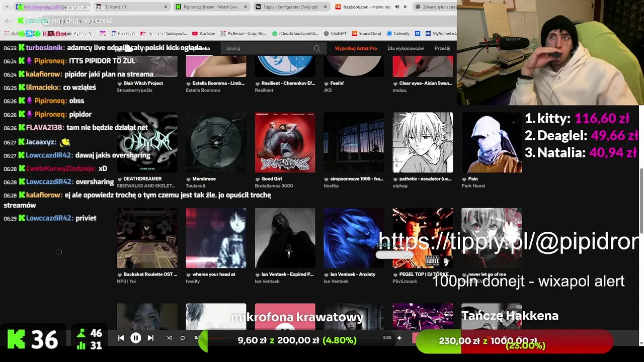Skip to the previous track
This screenshot has width=644, height=362.
[x=121, y=338]
